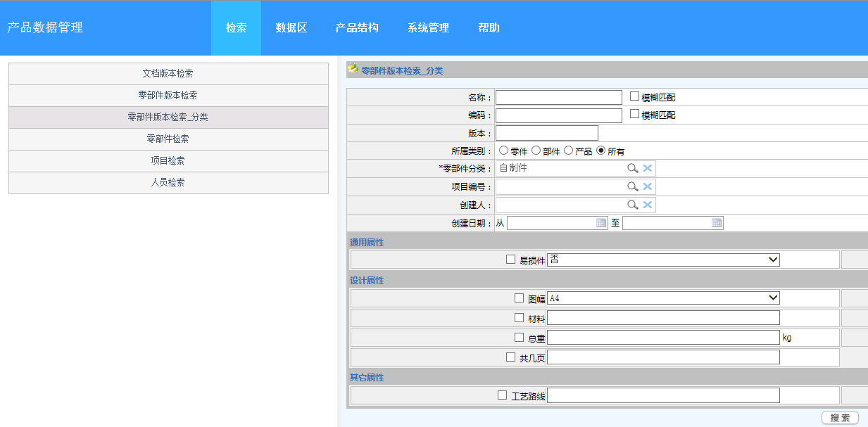Open the 易损件 dropdown showing 否
Image resolution: width=868 pixels, height=427 pixels.
(x=662, y=259)
